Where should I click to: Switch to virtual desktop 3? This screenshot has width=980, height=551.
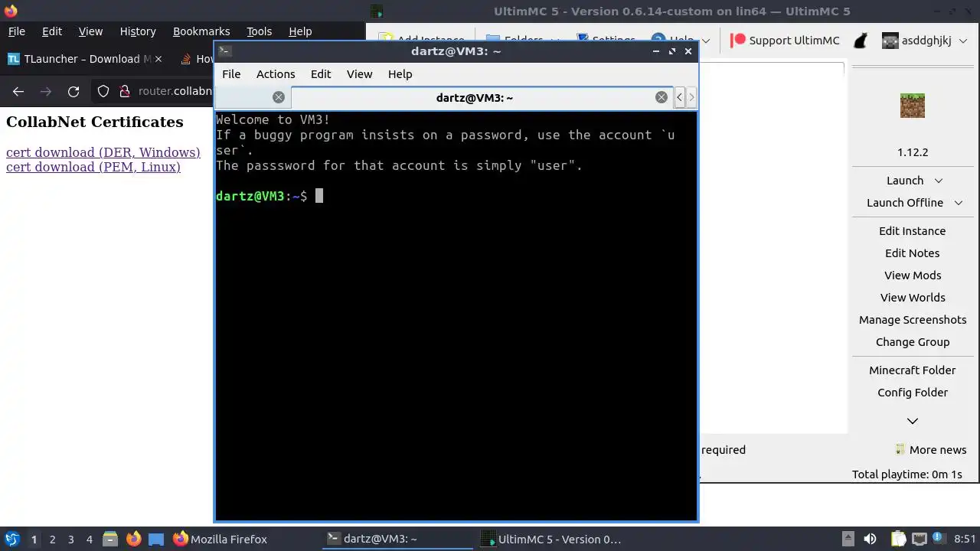click(70, 540)
